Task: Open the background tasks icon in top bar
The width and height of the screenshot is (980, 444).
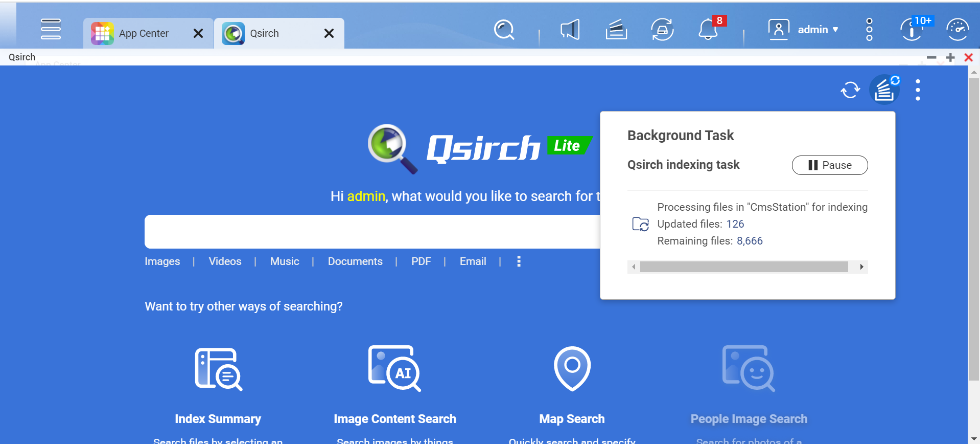Action: click(616, 30)
